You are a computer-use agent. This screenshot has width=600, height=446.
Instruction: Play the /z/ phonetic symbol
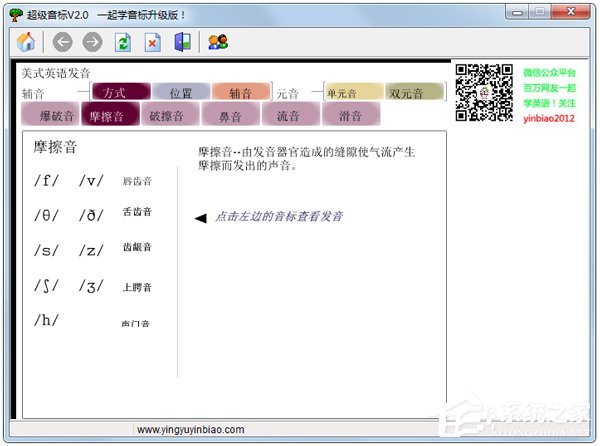(x=91, y=251)
